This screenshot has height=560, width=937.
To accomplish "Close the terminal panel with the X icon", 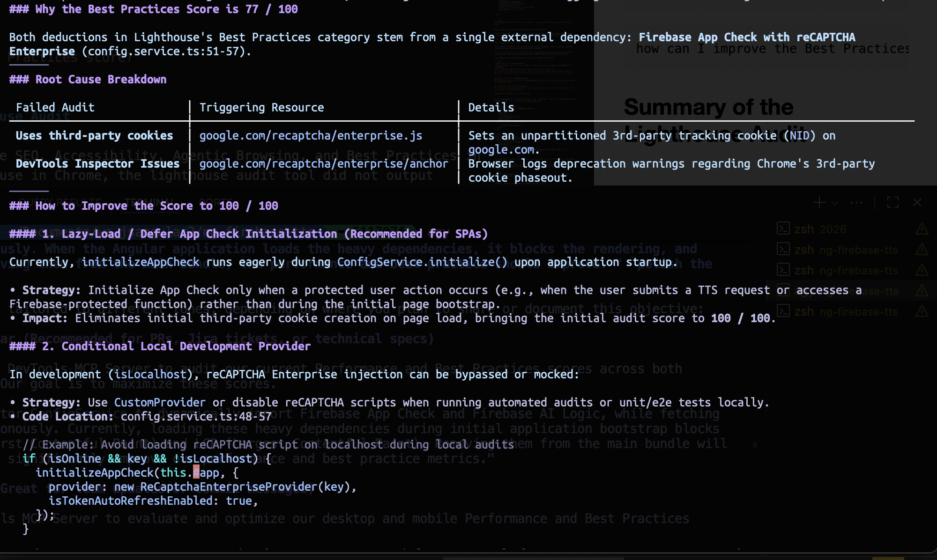I will [x=917, y=203].
